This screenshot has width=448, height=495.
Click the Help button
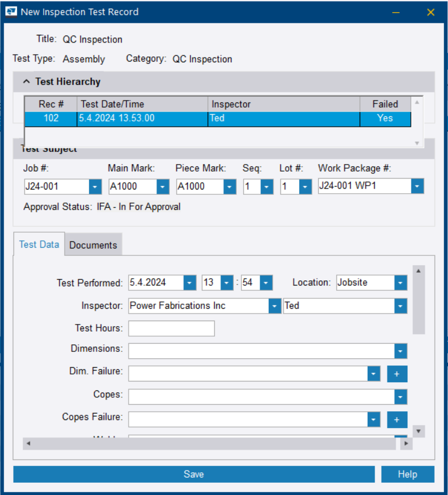click(x=407, y=474)
